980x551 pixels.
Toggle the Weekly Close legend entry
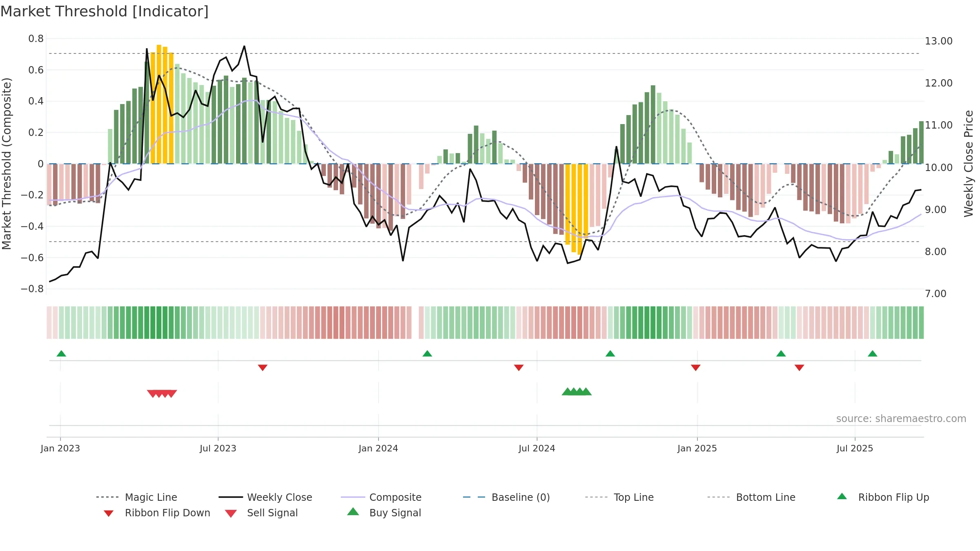[265, 497]
